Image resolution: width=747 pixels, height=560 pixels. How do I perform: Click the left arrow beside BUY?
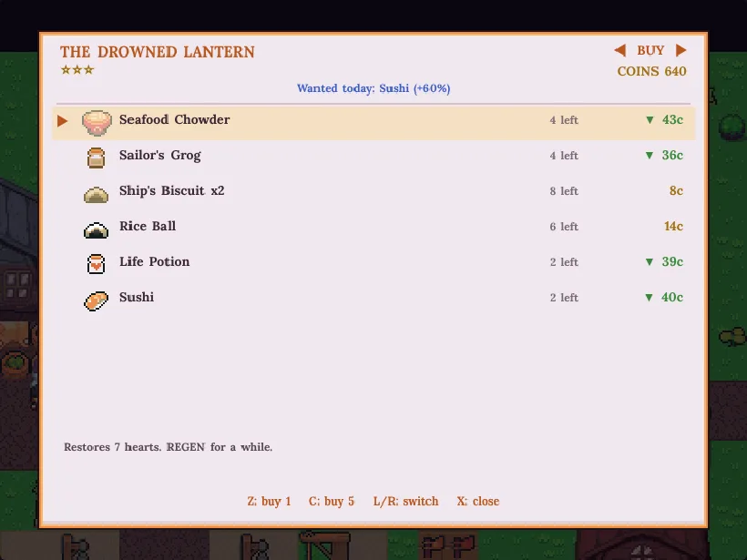point(619,50)
